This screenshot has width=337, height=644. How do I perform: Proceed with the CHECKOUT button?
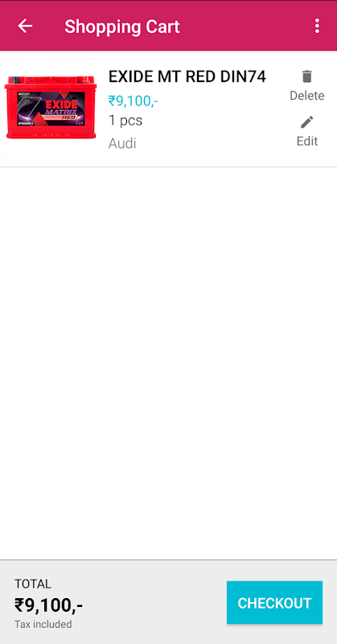pyautogui.click(x=274, y=602)
